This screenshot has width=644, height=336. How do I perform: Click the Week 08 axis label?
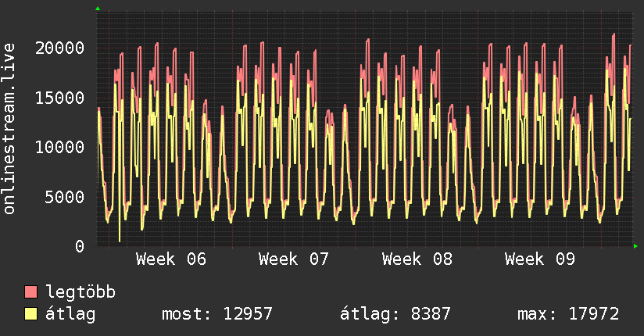(x=417, y=259)
